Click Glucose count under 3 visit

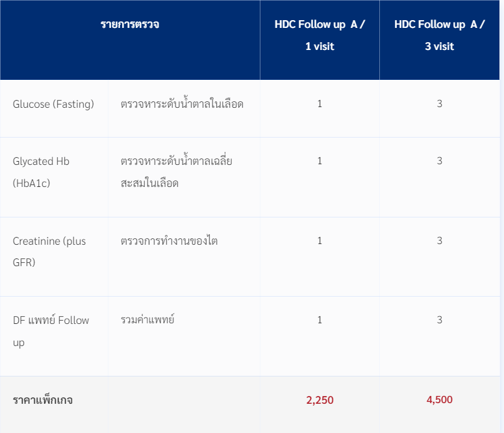click(440, 104)
